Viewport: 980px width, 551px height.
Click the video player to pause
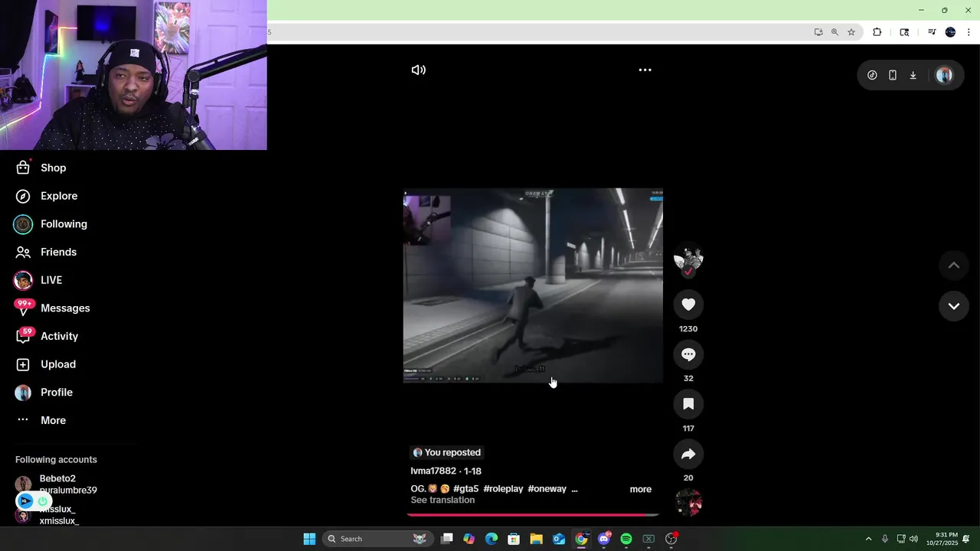533,285
